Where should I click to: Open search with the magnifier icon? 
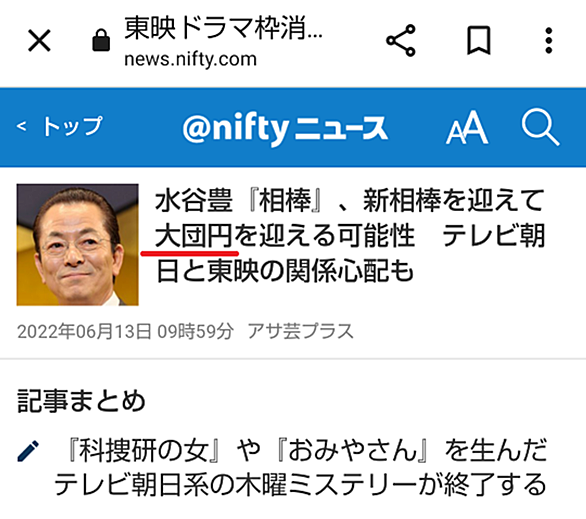click(540, 127)
